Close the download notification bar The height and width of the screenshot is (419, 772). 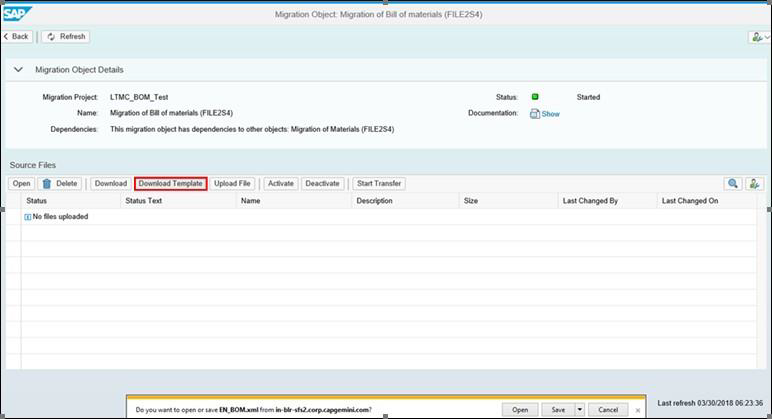click(638, 410)
